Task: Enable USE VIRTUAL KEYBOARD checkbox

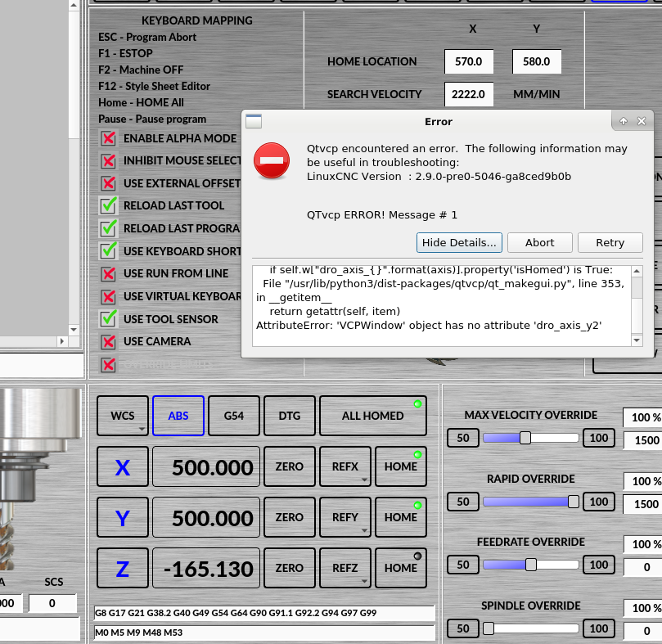Action: pyautogui.click(x=109, y=296)
